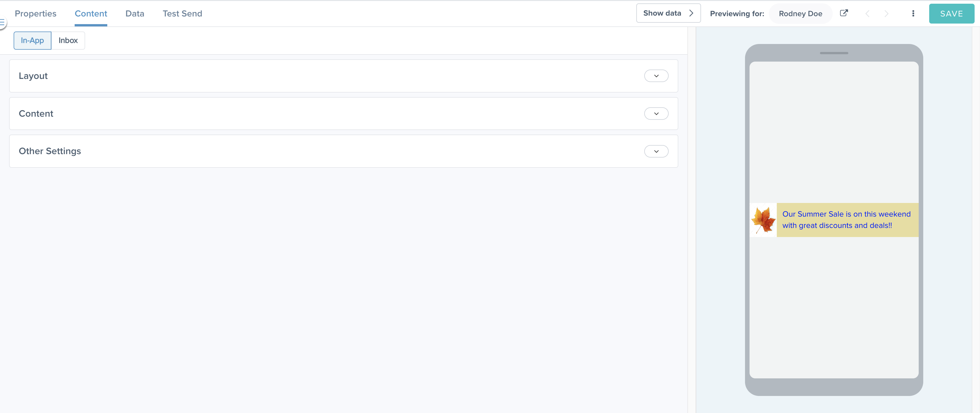Change the preview user Rodney Doe
Viewport: 980px width, 413px height.
tap(800, 13)
